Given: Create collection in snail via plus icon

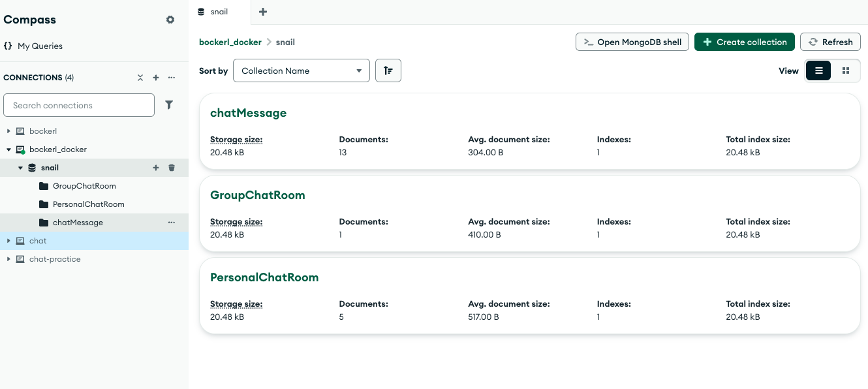Looking at the screenshot, I should point(156,168).
